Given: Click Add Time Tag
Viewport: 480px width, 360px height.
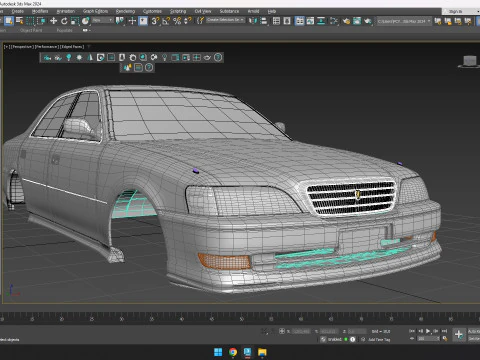Looking at the screenshot, I should [x=379, y=339].
